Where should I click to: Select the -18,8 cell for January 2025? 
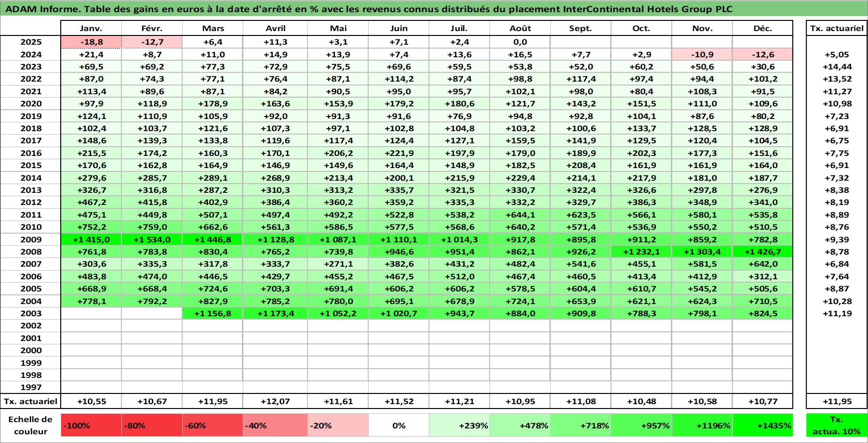[91, 42]
